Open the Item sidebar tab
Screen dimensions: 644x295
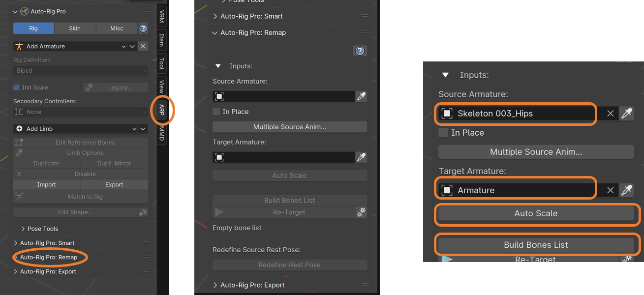161,40
